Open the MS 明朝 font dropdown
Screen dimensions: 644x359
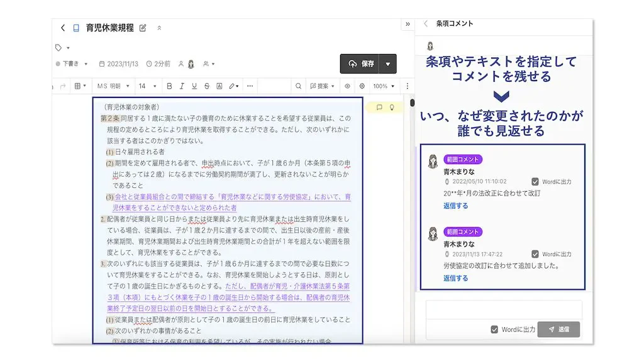click(x=113, y=86)
